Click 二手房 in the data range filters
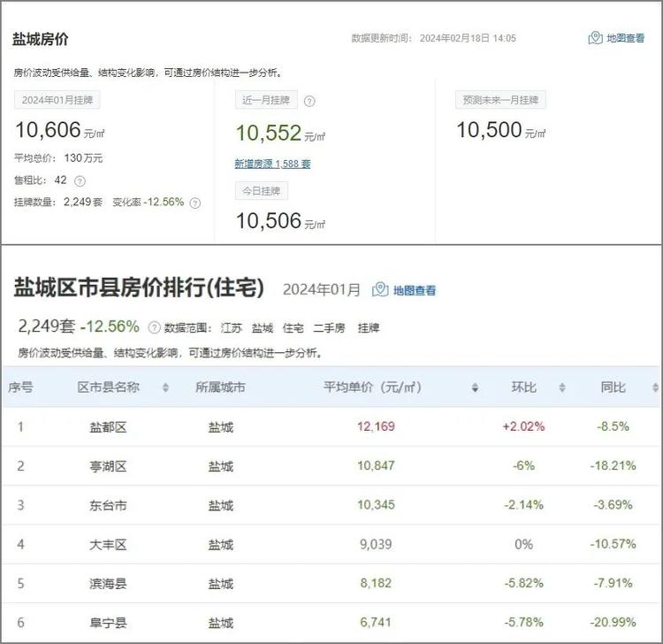The width and height of the screenshot is (663, 644). tap(330, 328)
